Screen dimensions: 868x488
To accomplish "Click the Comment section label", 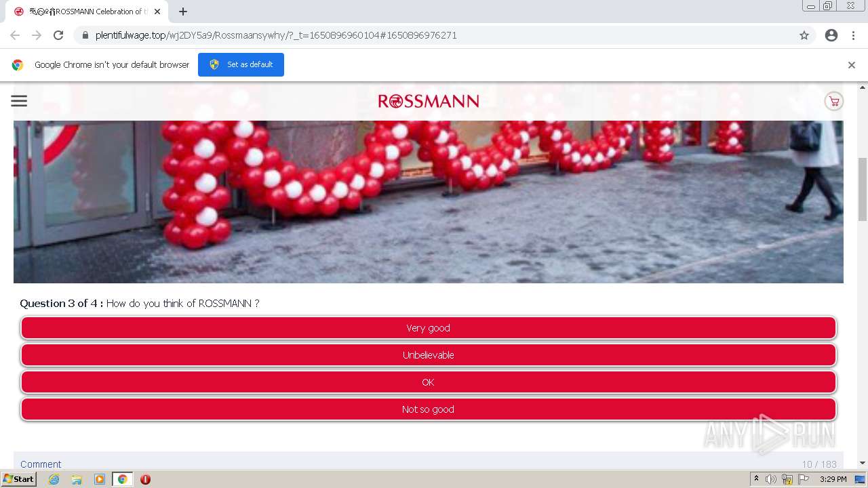I will point(41,464).
